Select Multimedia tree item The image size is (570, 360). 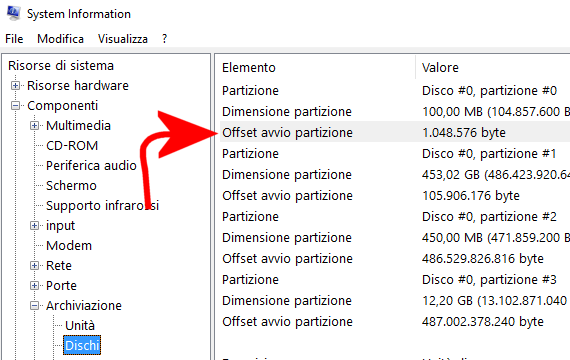pos(78,126)
